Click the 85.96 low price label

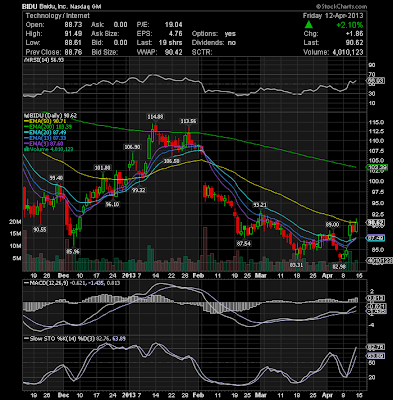point(73,251)
